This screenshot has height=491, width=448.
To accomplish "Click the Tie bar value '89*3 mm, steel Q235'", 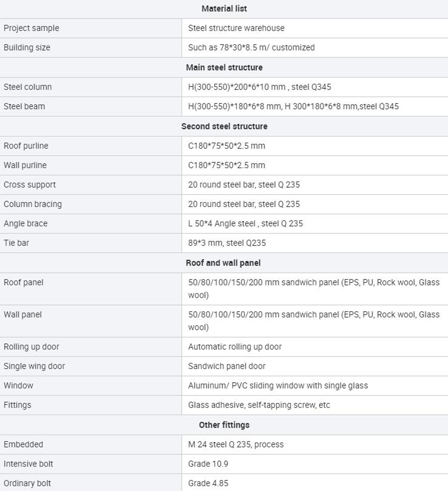I will coord(227,243).
